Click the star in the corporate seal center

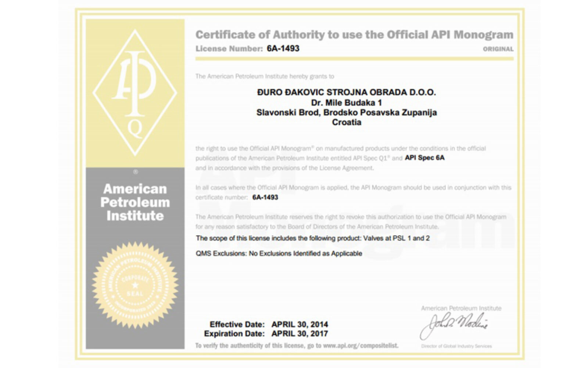(x=135, y=286)
